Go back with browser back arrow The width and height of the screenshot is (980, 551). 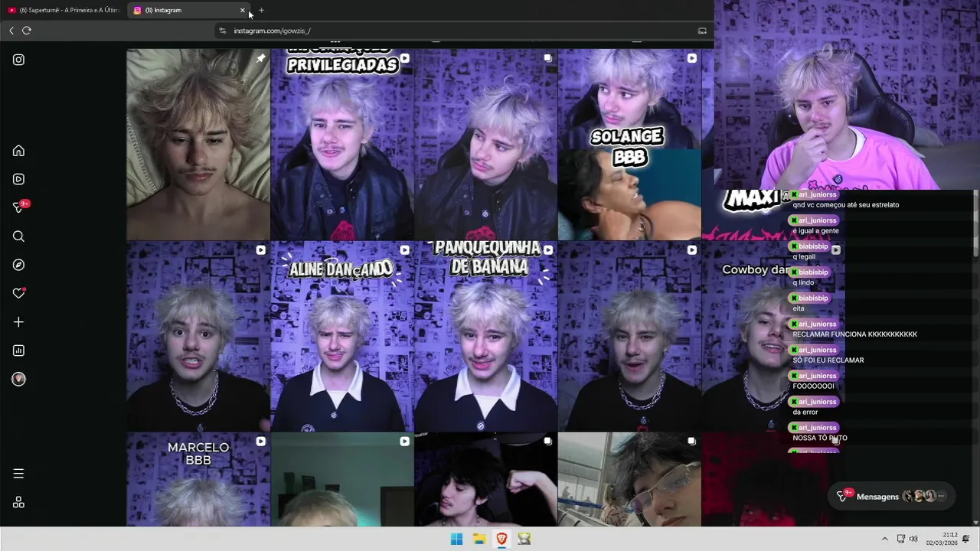[11, 31]
